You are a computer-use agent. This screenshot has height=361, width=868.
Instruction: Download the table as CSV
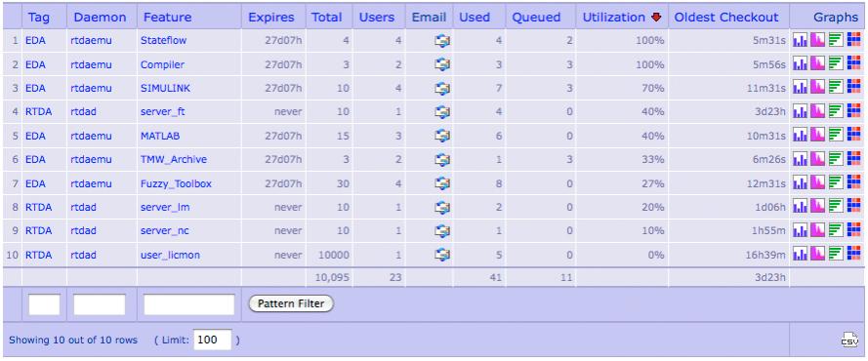click(849, 340)
